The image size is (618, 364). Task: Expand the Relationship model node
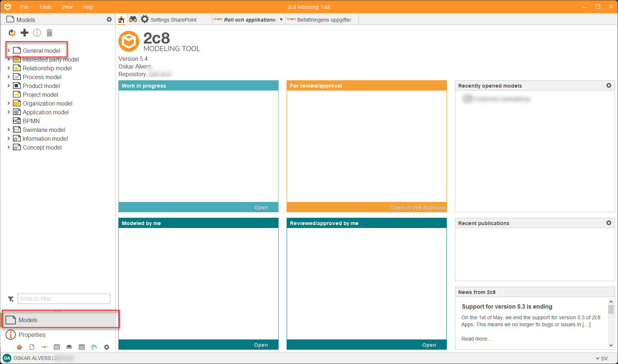tap(9, 68)
